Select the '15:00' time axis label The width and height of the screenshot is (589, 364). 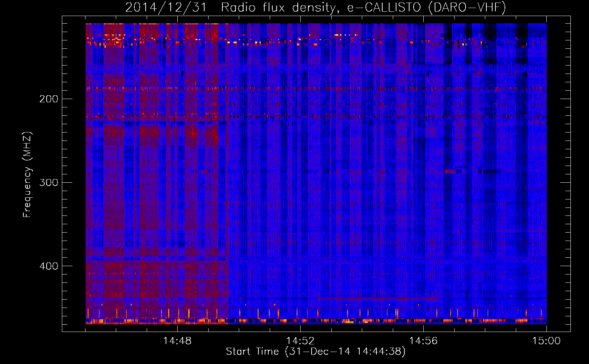click(546, 341)
